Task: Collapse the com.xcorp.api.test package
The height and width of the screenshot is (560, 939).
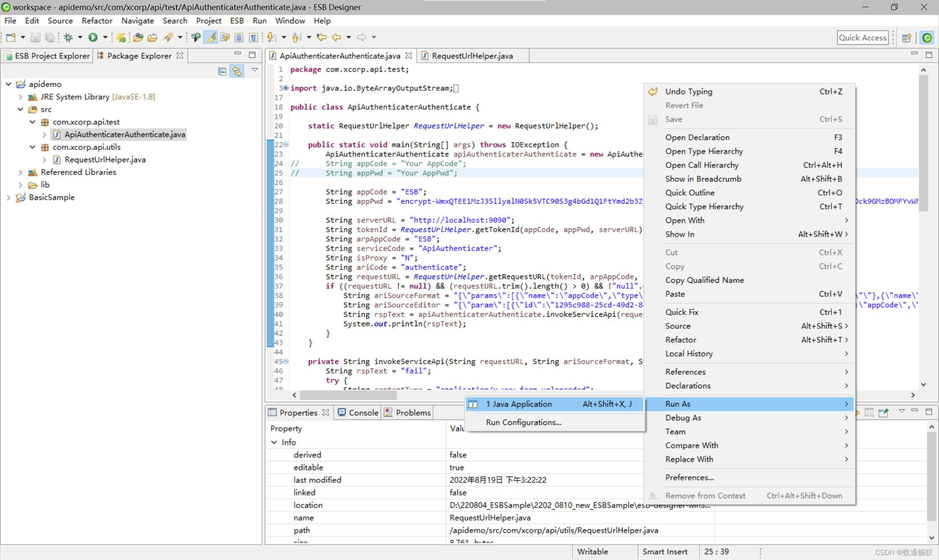Action: pyautogui.click(x=33, y=122)
